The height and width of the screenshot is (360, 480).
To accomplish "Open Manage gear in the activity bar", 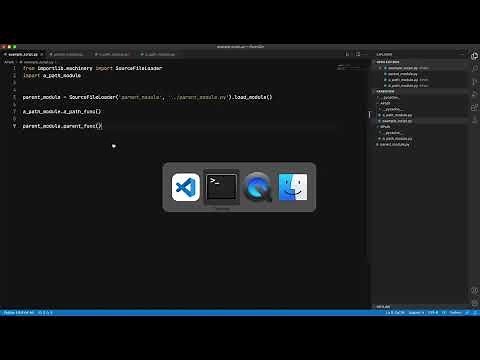I will (474, 303).
